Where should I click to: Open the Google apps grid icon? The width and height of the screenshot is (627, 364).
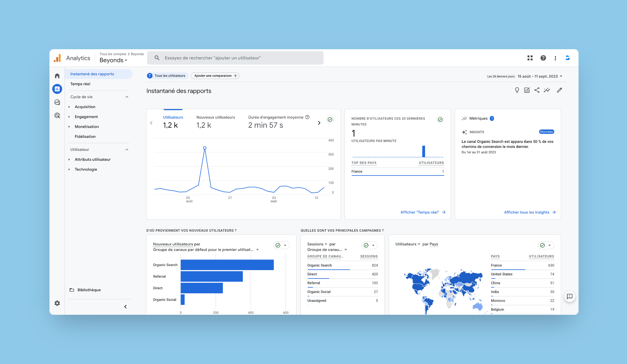[x=530, y=58]
